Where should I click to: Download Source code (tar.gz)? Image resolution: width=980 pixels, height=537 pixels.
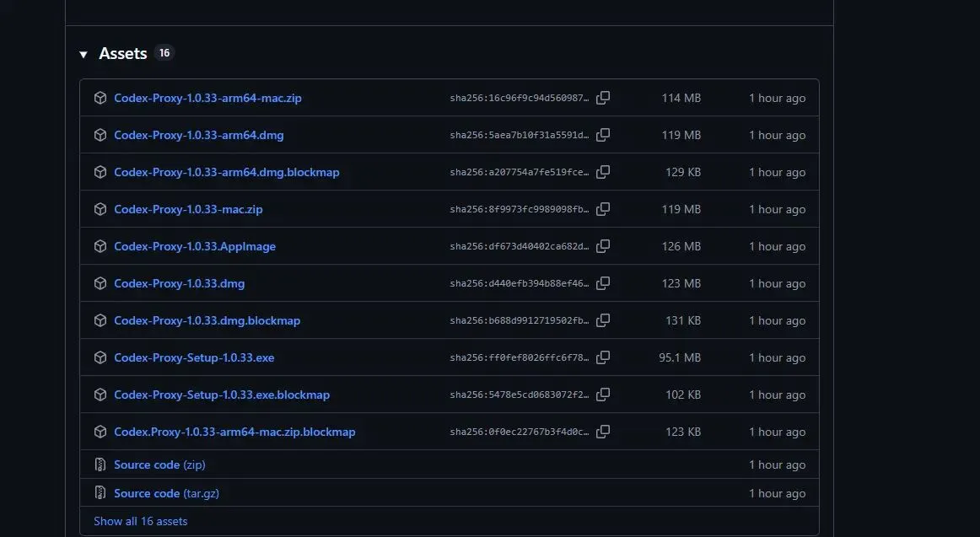(x=166, y=493)
